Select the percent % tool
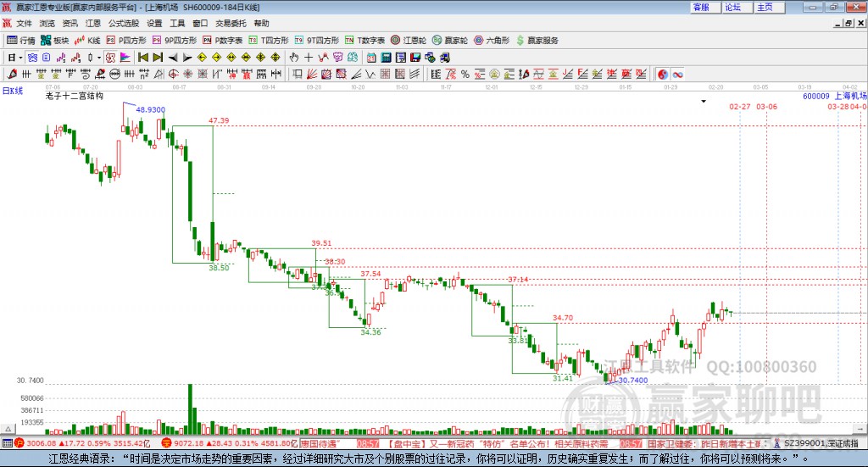Image resolution: width=868 pixels, height=467 pixels. (x=465, y=74)
